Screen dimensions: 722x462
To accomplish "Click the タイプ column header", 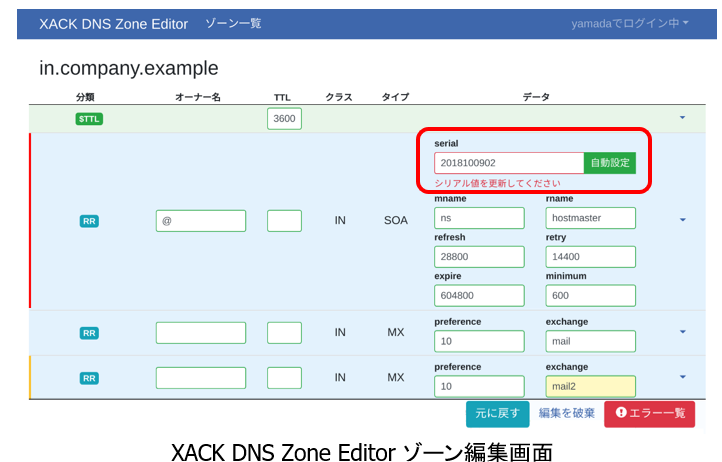I will pyautogui.click(x=395, y=97).
